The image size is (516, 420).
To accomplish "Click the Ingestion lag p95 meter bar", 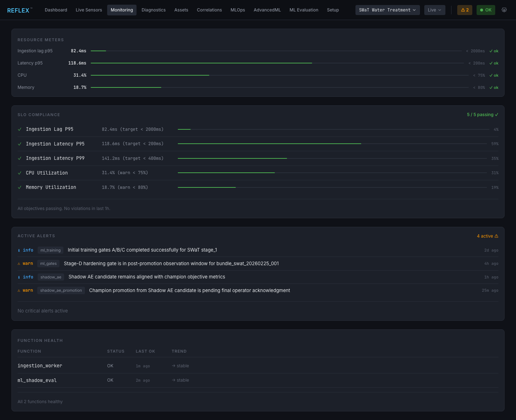I will coord(276,51).
